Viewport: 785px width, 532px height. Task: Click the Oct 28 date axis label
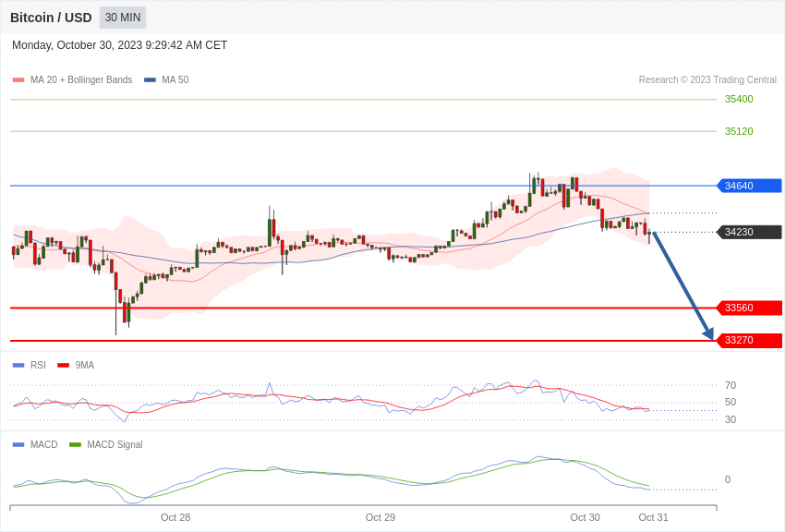pyautogui.click(x=175, y=517)
